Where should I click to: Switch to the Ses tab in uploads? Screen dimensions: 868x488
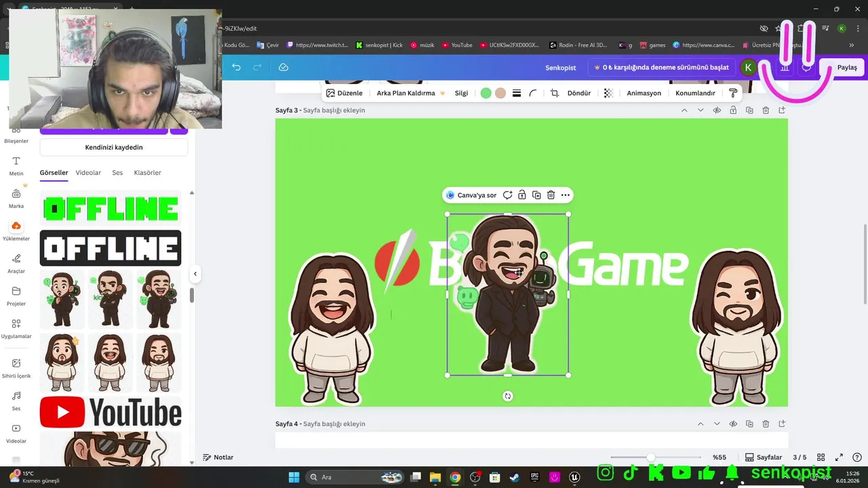[x=117, y=173]
